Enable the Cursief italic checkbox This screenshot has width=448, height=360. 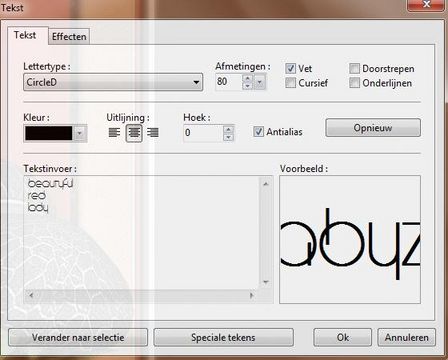coord(290,83)
